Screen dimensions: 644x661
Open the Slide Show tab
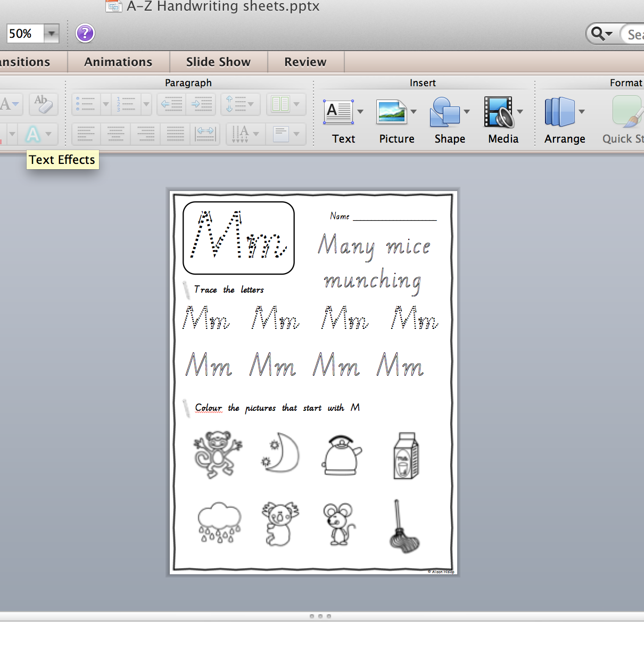(218, 62)
